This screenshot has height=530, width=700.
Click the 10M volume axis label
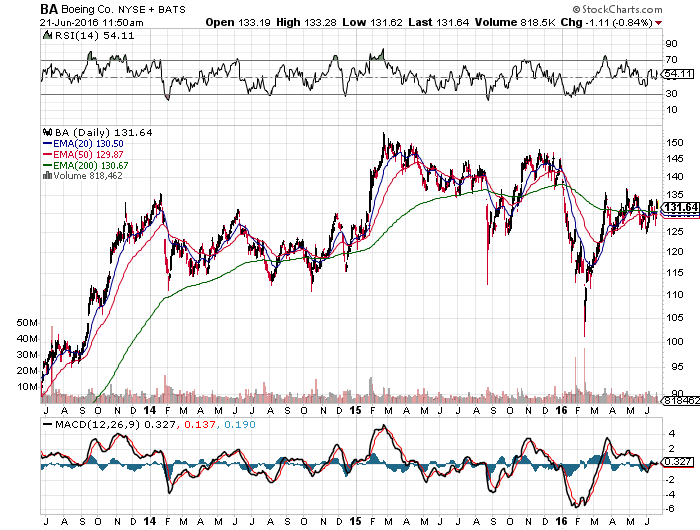click(27, 387)
